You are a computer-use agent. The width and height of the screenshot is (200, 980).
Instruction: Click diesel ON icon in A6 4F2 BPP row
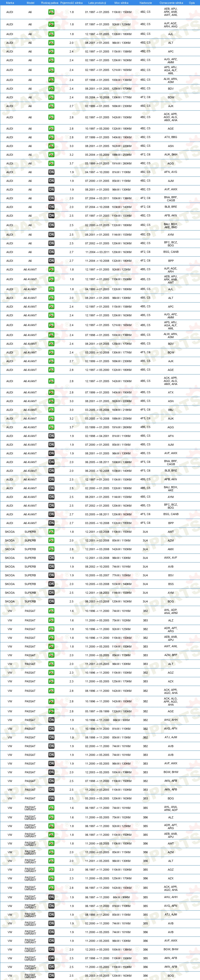click(51, 261)
